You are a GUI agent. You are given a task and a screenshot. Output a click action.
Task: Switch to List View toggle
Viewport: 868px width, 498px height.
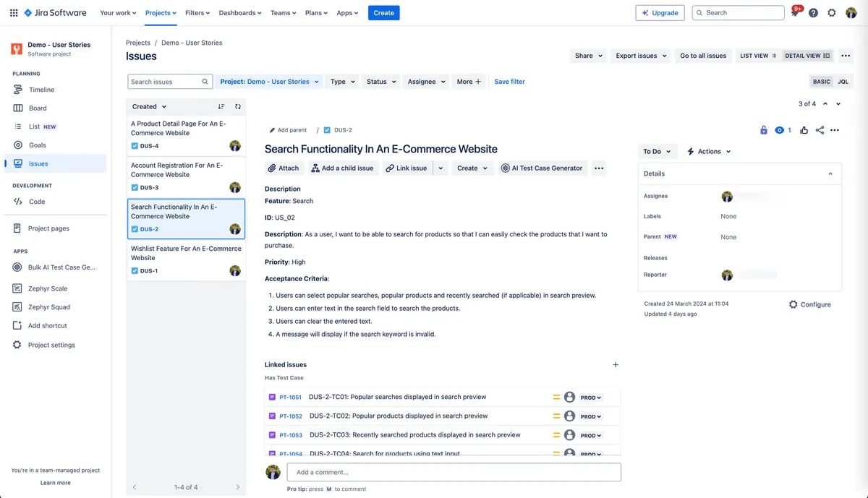(x=757, y=56)
